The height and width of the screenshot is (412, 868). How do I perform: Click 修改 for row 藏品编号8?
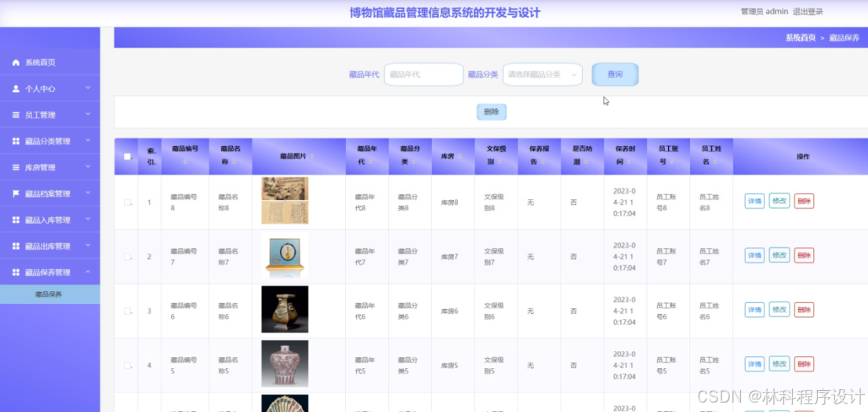point(779,201)
